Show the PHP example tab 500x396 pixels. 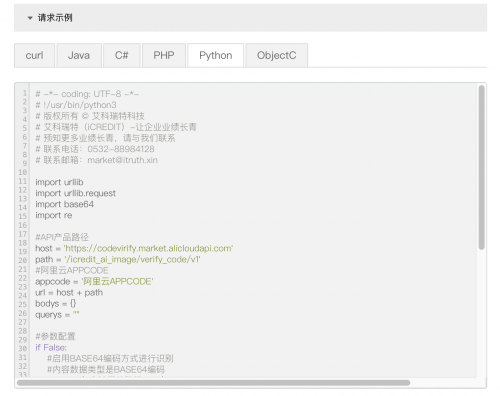point(164,55)
